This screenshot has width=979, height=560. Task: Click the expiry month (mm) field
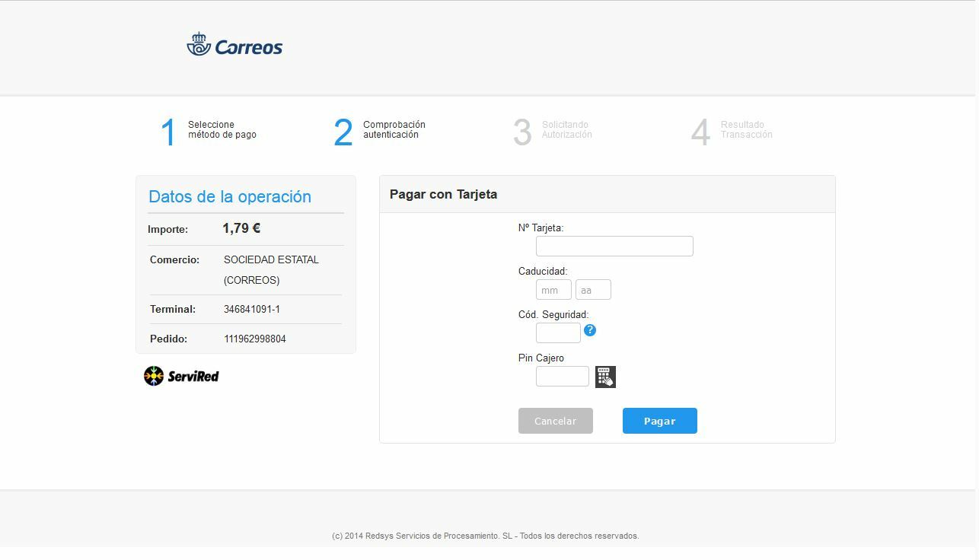click(x=553, y=290)
